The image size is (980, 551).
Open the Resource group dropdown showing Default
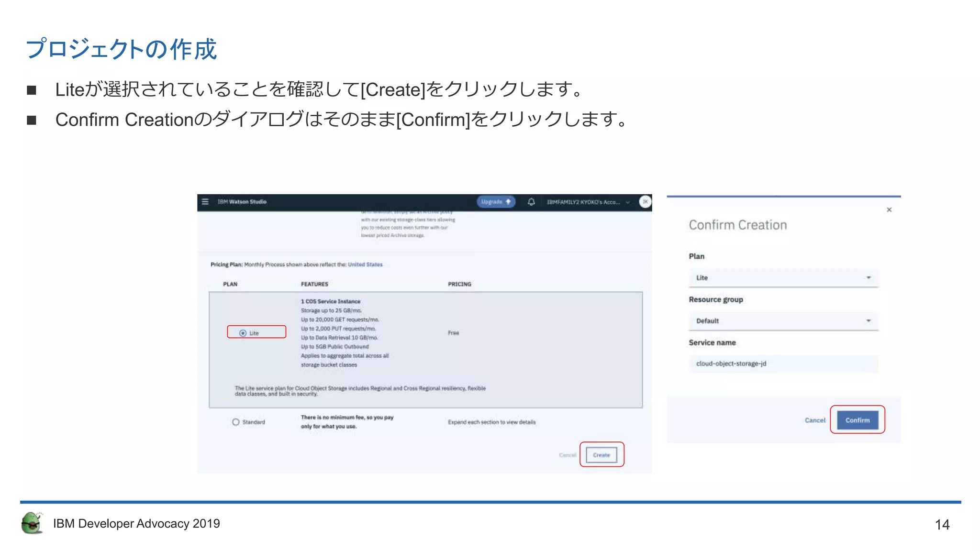click(783, 321)
